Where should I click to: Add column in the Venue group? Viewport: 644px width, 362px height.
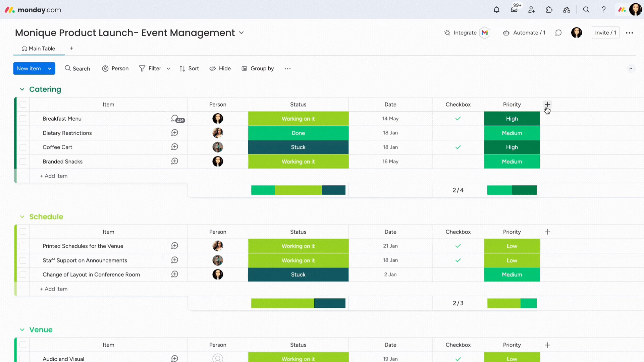click(x=547, y=345)
